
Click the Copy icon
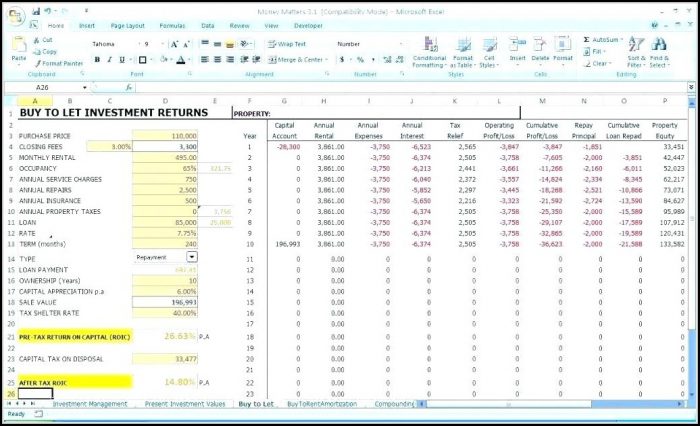pyautogui.click(x=37, y=52)
